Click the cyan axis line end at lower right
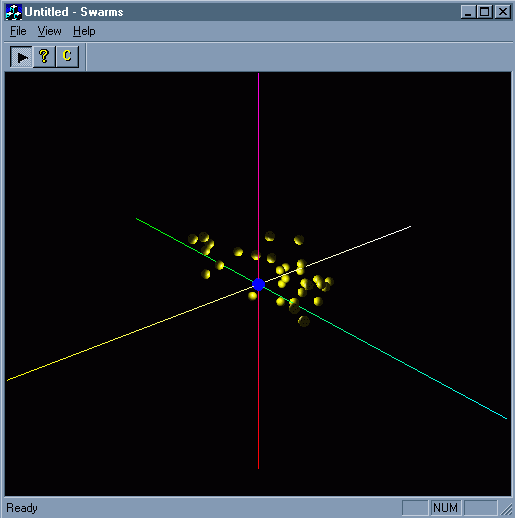The height and width of the screenshot is (518, 515). click(x=505, y=418)
